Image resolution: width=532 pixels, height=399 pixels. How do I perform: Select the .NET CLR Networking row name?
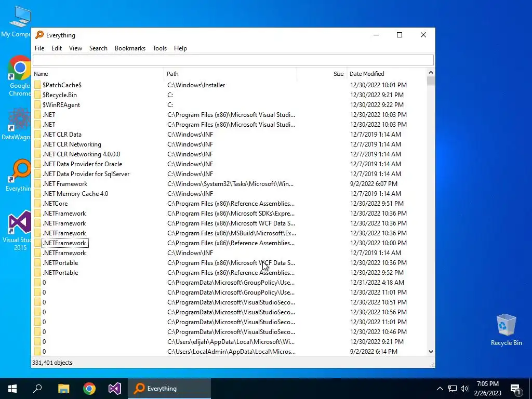pos(72,144)
